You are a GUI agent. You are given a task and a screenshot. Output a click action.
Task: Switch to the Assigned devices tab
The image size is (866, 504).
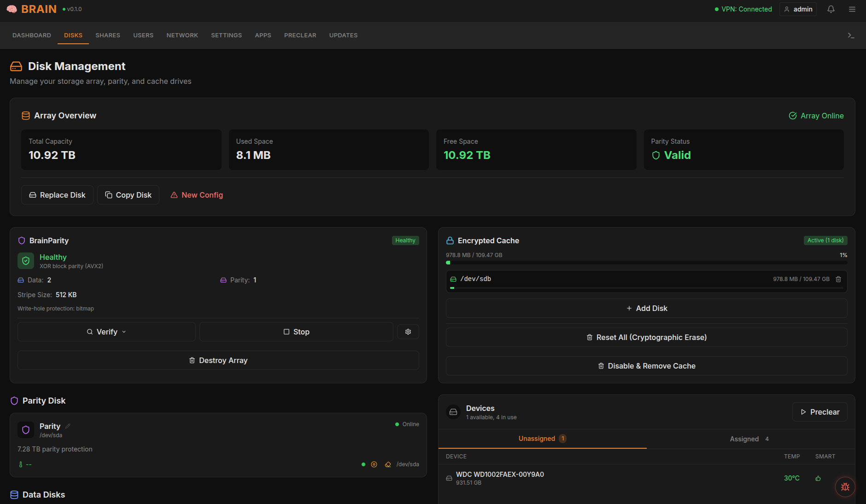(749, 439)
